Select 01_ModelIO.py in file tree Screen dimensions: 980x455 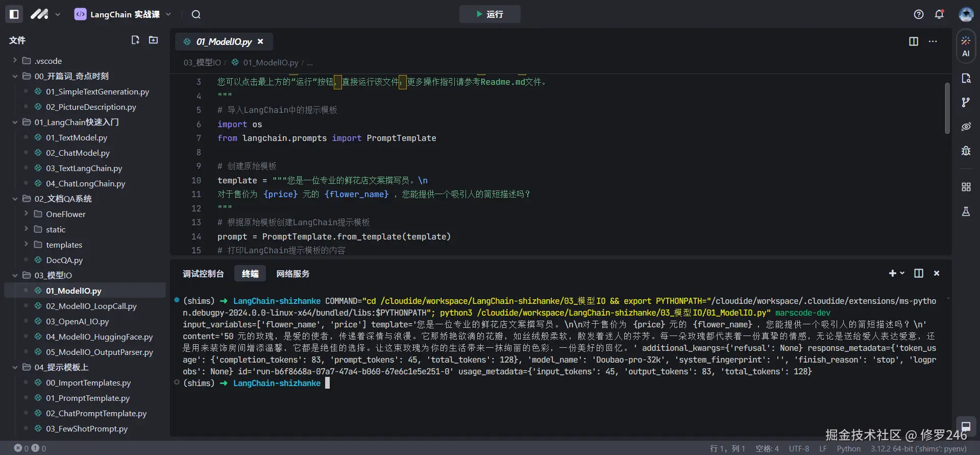click(85, 291)
